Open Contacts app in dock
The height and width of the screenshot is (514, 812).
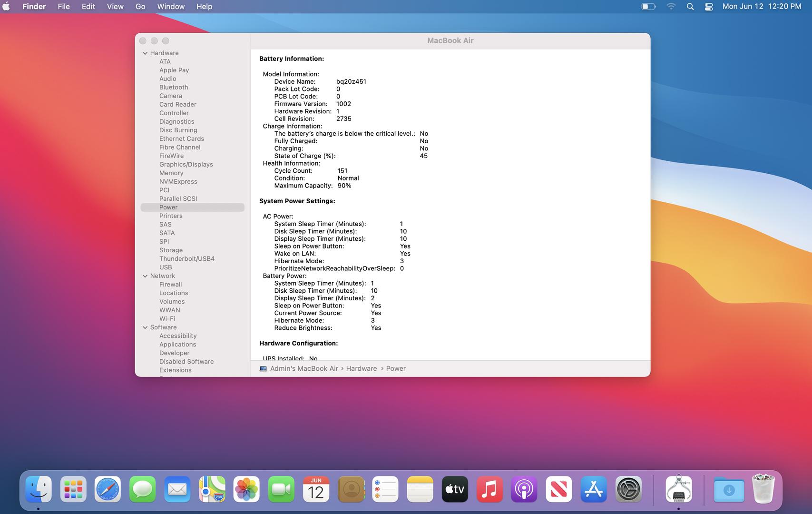click(351, 489)
